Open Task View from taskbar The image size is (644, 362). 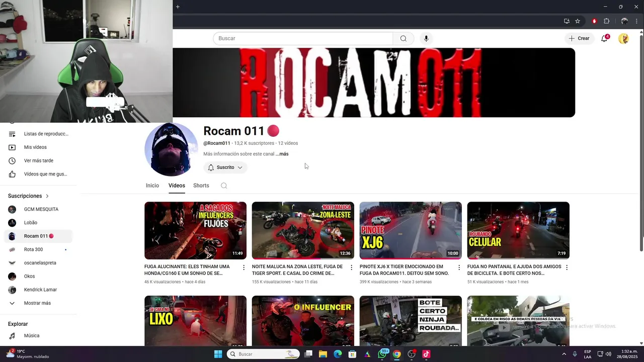pyautogui.click(x=308, y=354)
